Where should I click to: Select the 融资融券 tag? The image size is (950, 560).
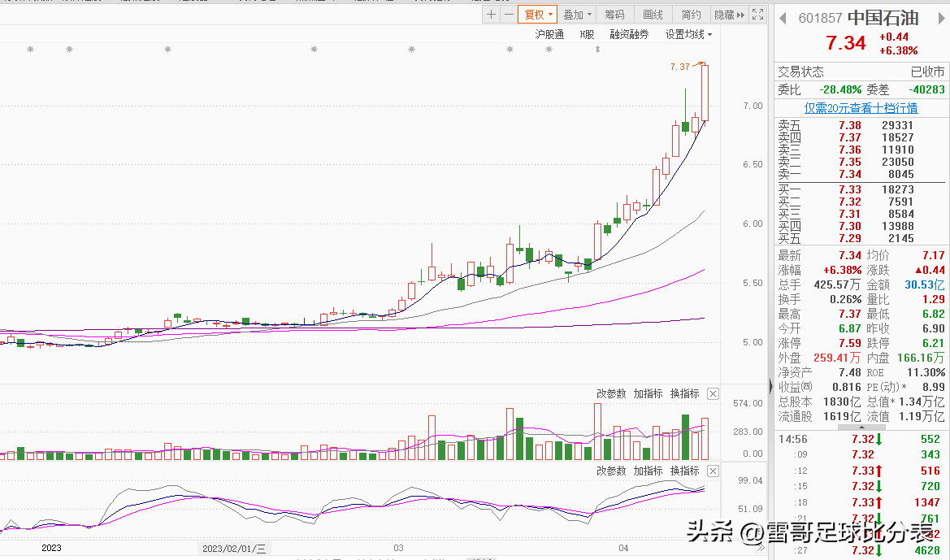point(629,35)
